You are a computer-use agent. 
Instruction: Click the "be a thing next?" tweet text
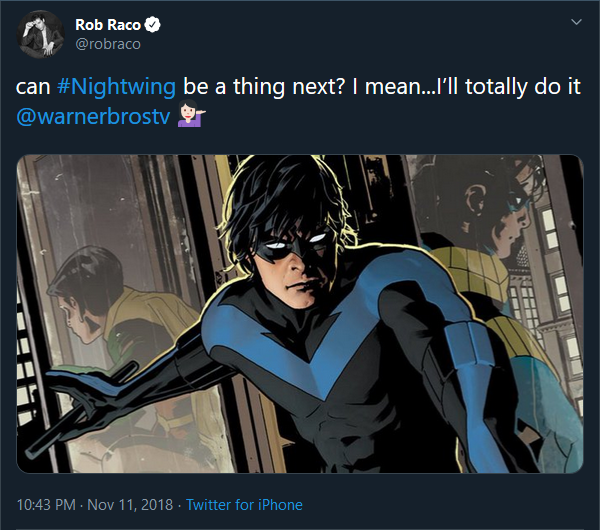click(x=262, y=86)
